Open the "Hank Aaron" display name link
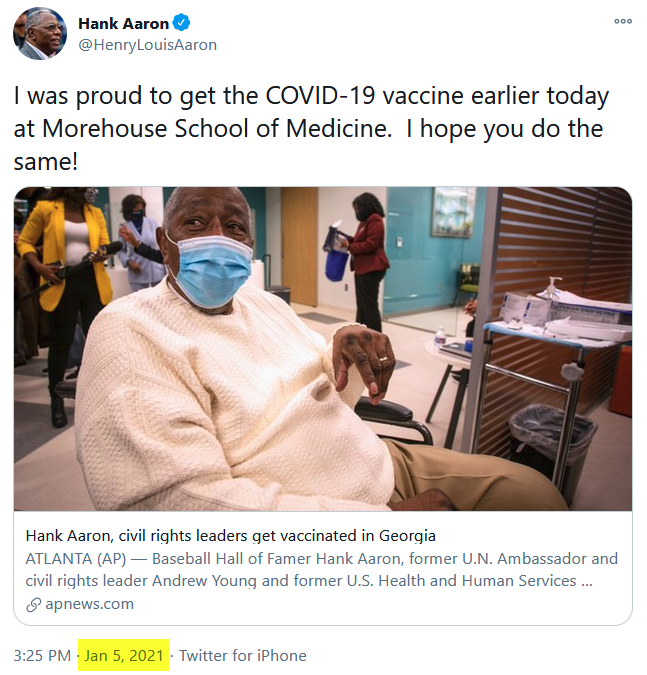647x675 pixels. click(x=123, y=24)
